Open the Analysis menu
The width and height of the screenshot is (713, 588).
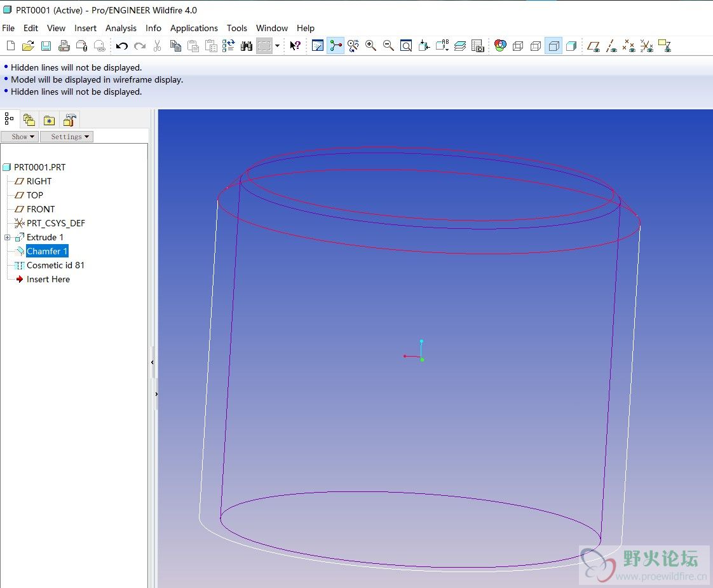point(121,28)
